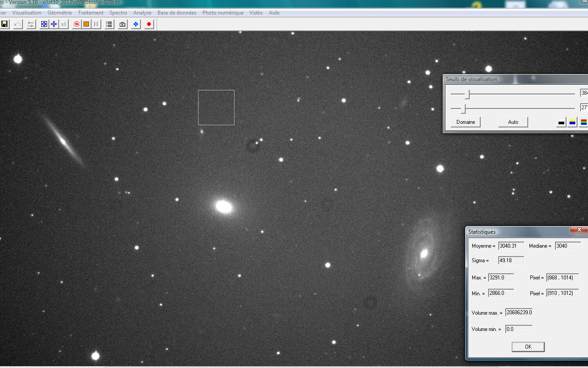Screen dimensions: 588x368
Task: Save the image with the floppy disk icon
Action: [4, 24]
